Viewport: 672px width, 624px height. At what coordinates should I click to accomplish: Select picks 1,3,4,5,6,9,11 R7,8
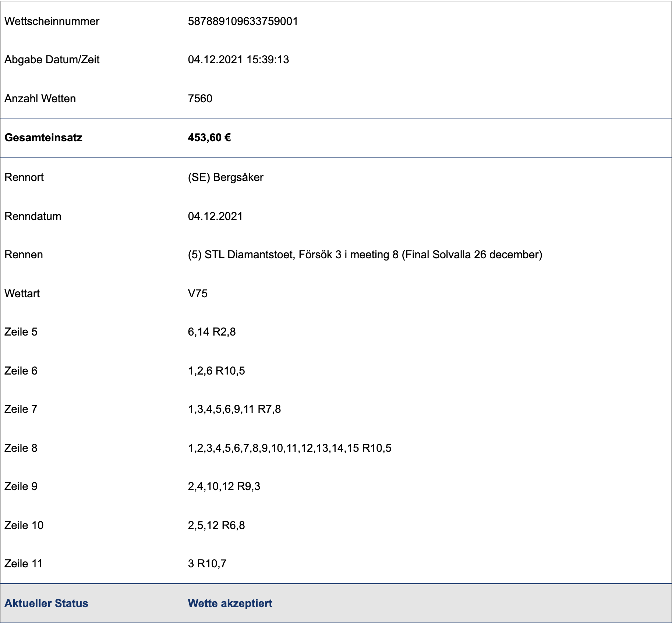pyautogui.click(x=234, y=409)
